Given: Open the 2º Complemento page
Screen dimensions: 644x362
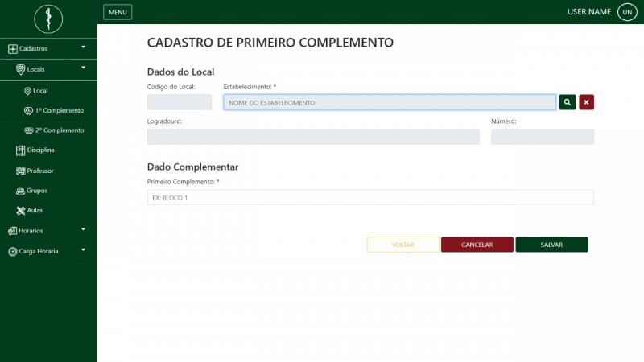Looking at the screenshot, I should [x=59, y=130].
